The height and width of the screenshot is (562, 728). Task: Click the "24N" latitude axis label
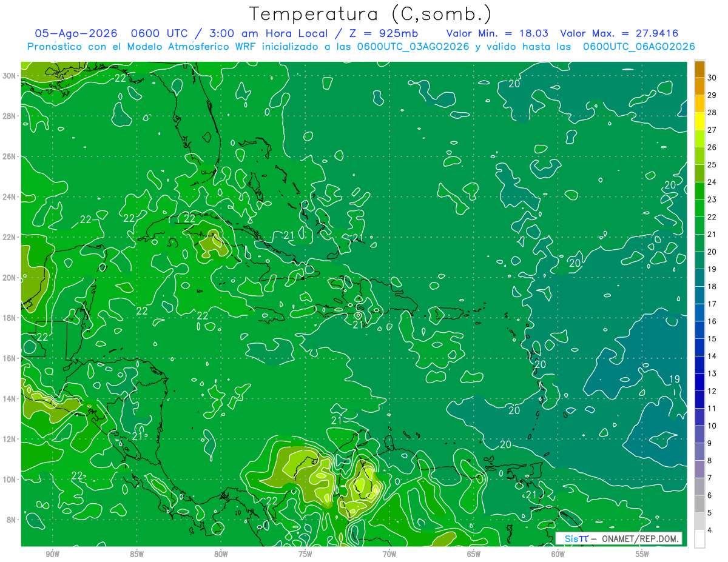click(8, 197)
